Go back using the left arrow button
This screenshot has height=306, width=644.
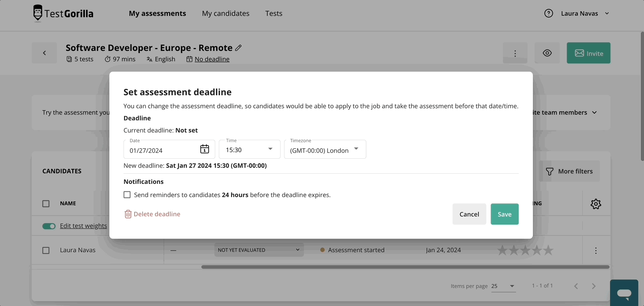44,53
